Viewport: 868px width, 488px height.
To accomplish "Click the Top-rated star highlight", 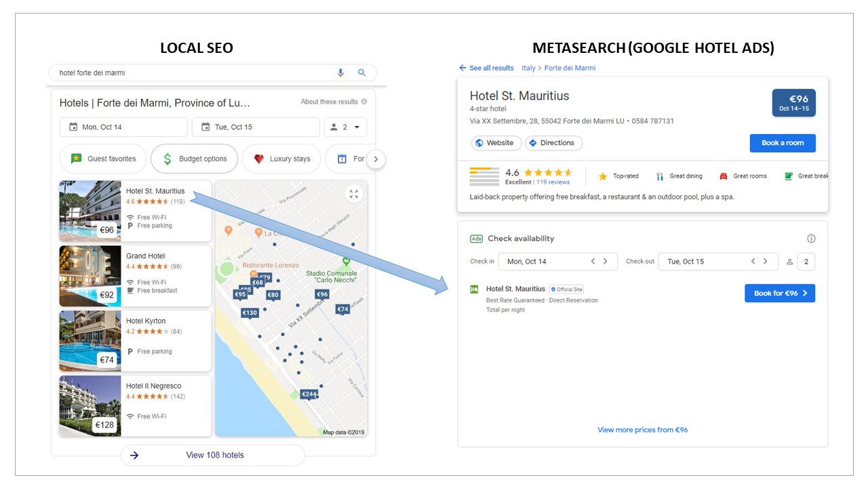I will tap(603, 176).
